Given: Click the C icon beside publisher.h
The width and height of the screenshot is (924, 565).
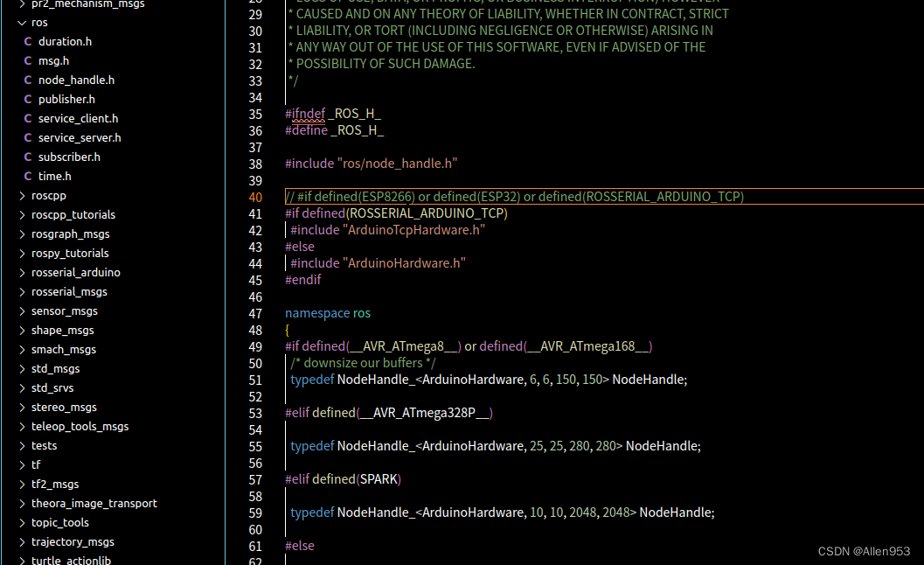Looking at the screenshot, I should (28, 99).
